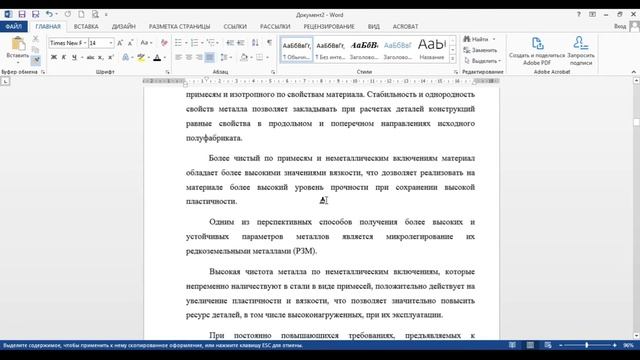Click Create and Share Adobe PDF
The width and height of the screenshot is (640, 360).
pyautogui.click(x=537, y=51)
